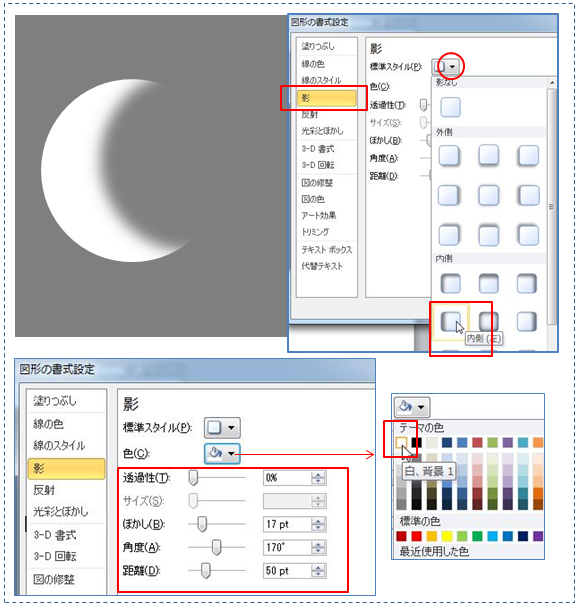Screen dimensions: 577x607
Task: Open the 色(C) color dropdown button
Action: (x=222, y=453)
